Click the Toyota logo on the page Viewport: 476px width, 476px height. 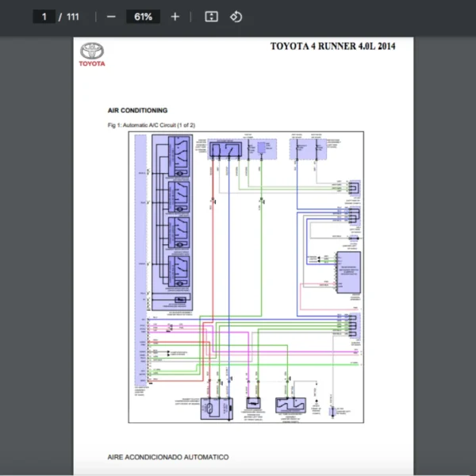[92, 52]
